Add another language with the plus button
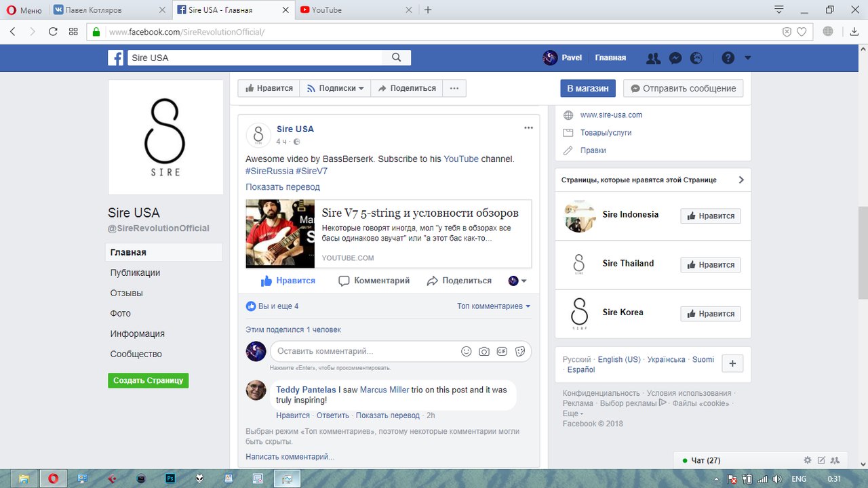This screenshot has height=488, width=868. click(732, 364)
